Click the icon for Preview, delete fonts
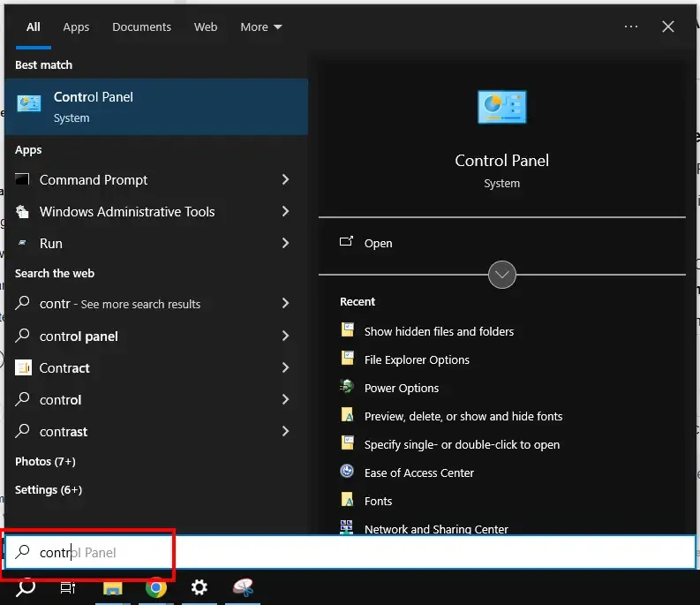The width and height of the screenshot is (700, 605). coord(347,414)
